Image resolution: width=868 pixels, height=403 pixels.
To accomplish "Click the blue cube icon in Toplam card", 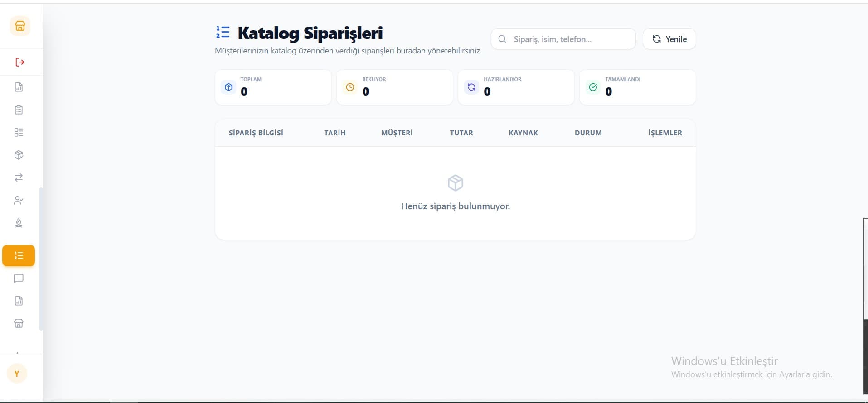I will (228, 87).
